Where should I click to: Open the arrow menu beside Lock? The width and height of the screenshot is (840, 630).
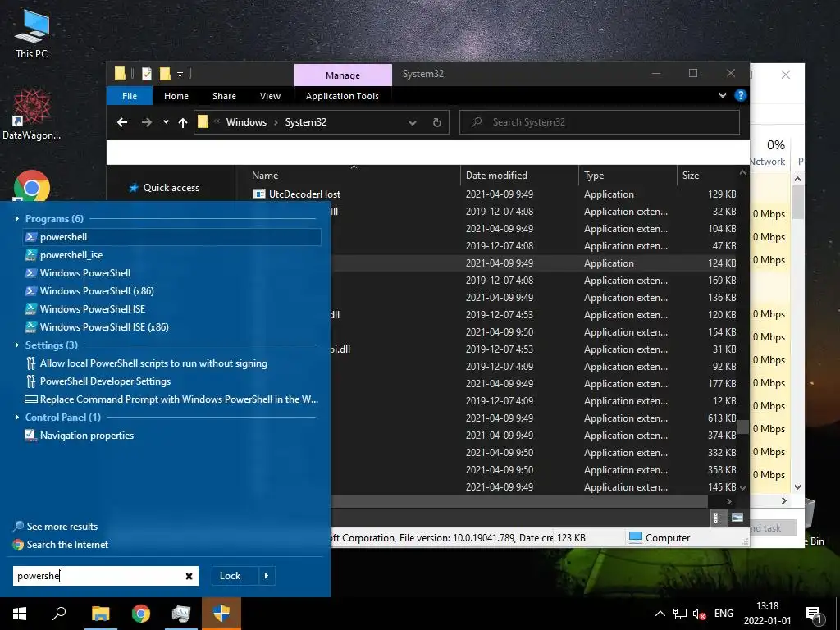click(x=267, y=576)
